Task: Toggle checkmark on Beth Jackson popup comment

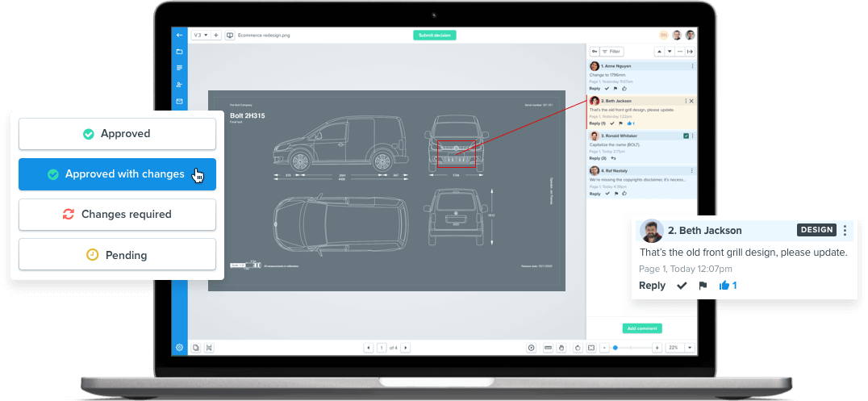Action: [x=682, y=286]
